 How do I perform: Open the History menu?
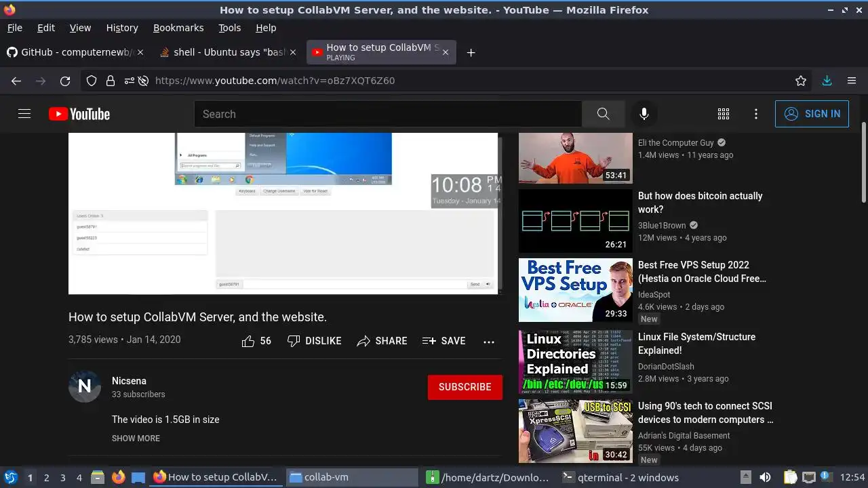pyautogui.click(x=122, y=28)
